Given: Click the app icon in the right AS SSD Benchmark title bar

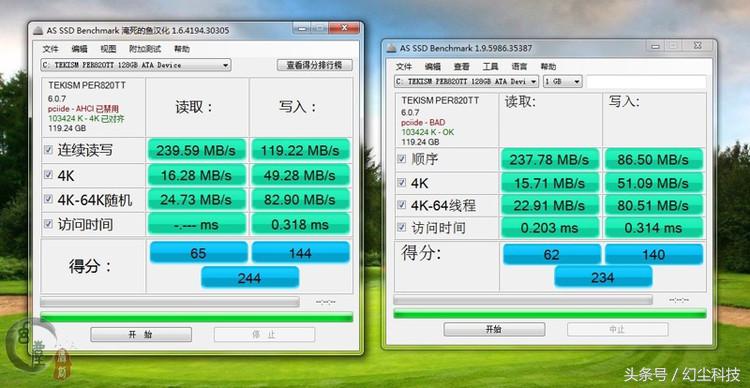Looking at the screenshot, I should pyautogui.click(x=391, y=48).
